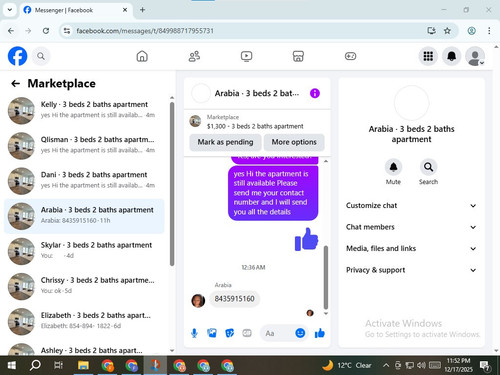Expand Chat members section

(x=411, y=227)
